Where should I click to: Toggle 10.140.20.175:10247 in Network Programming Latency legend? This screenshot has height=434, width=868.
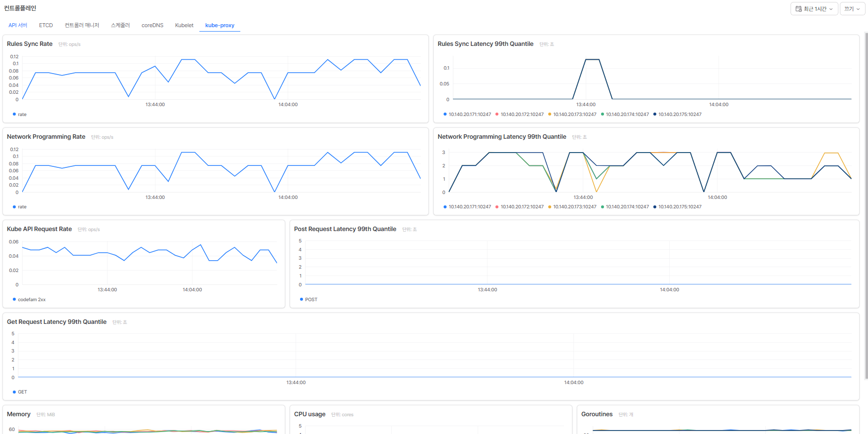[678, 207]
